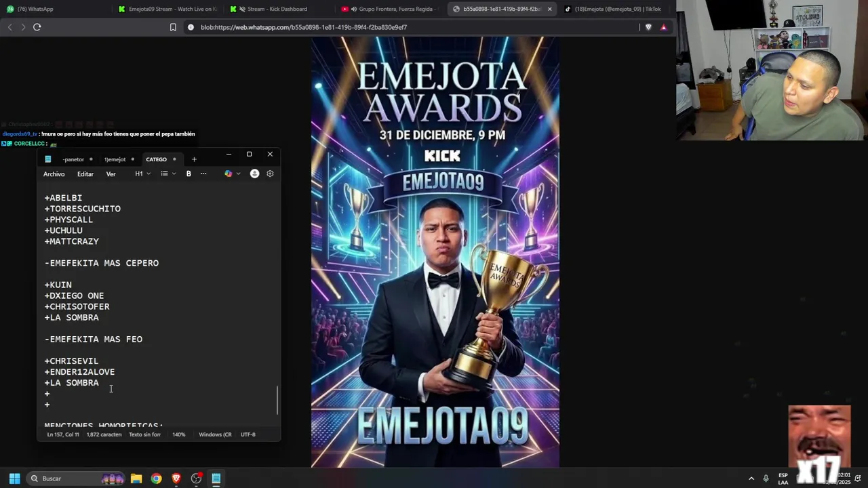Open the 140% zoom status entry

click(x=179, y=434)
